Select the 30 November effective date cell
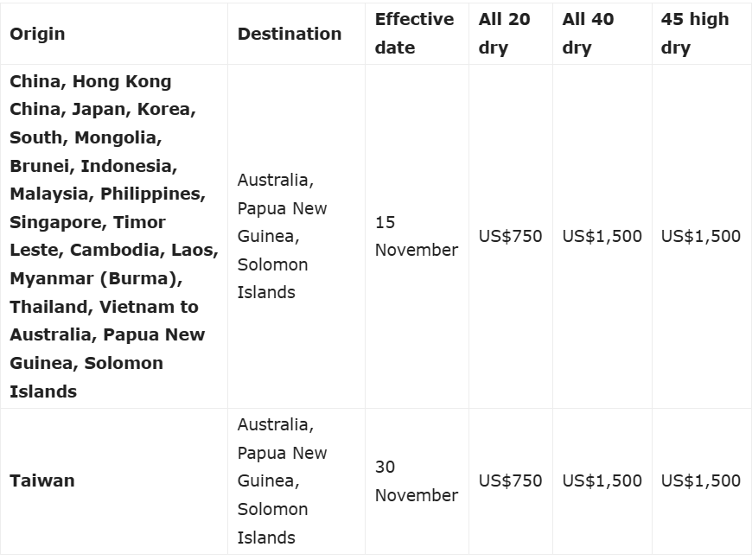Image resolution: width=752 pixels, height=560 pixels. tap(416, 480)
